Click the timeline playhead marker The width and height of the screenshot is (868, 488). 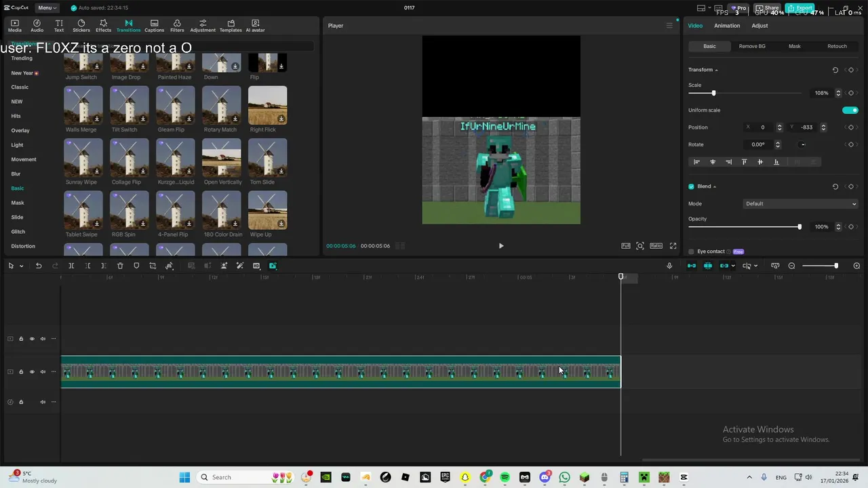620,277
